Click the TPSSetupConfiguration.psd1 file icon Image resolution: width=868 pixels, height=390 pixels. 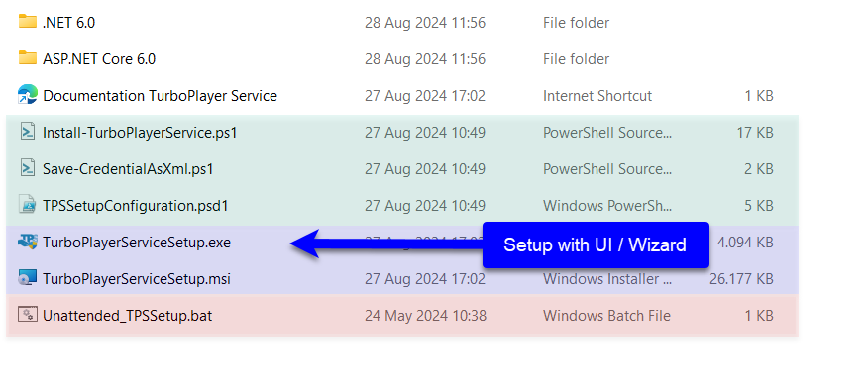click(x=27, y=205)
